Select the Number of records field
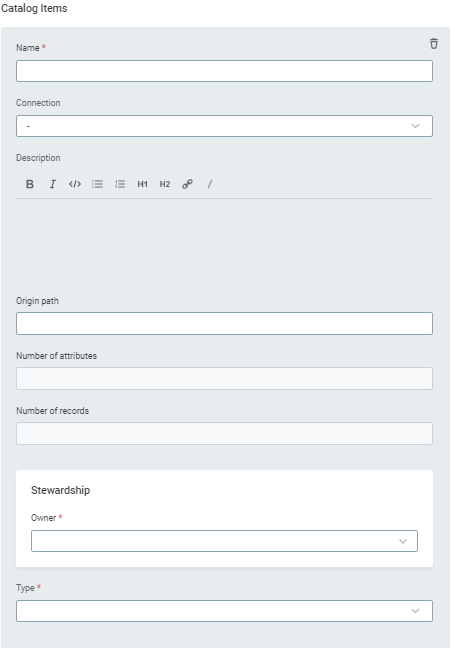 pos(224,433)
